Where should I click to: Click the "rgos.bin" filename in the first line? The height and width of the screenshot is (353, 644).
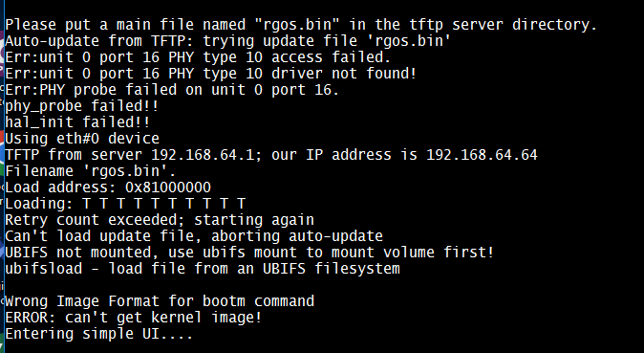(297, 25)
